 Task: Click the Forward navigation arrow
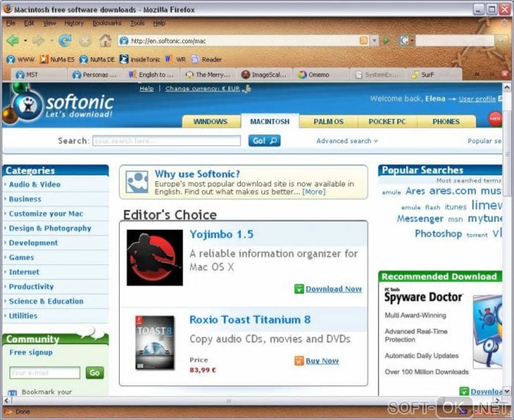coord(38,41)
